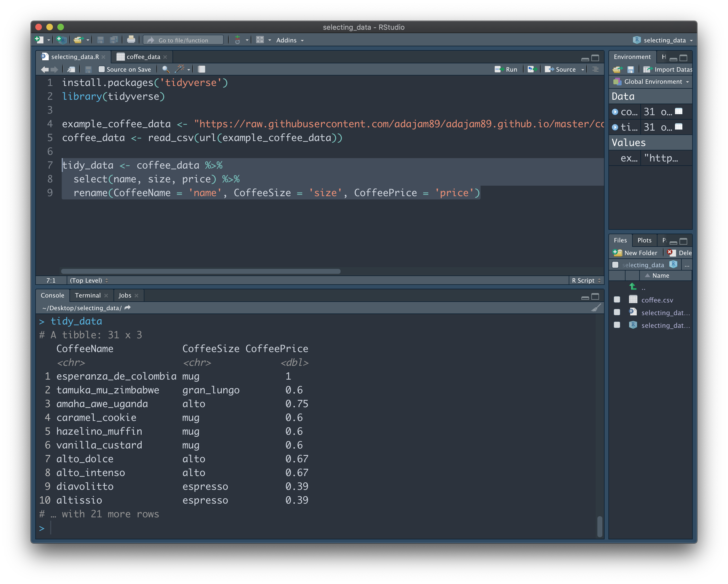Screen dimensions: 728x584
Task: Check the selecting_data Rproj file checkbox
Action: coord(617,325)
